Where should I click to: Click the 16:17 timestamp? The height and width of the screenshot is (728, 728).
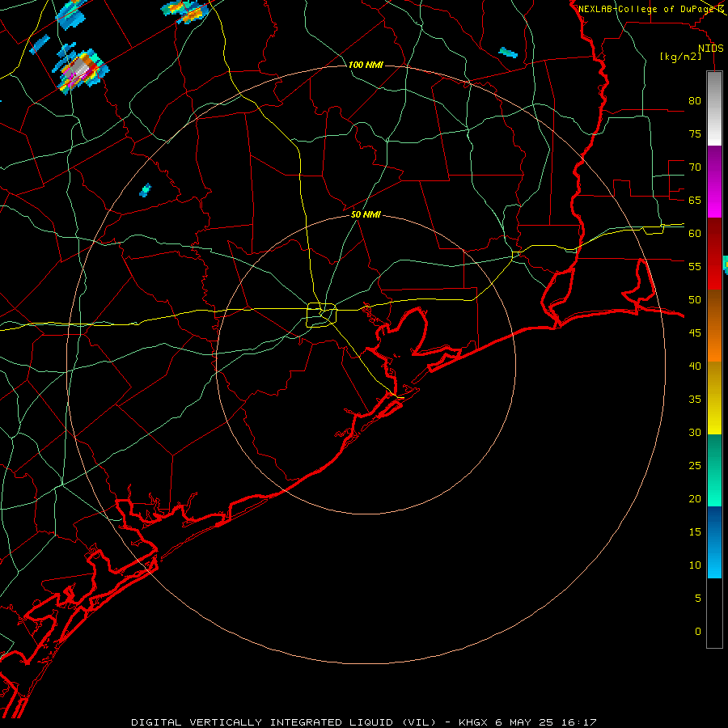point(578,722)
